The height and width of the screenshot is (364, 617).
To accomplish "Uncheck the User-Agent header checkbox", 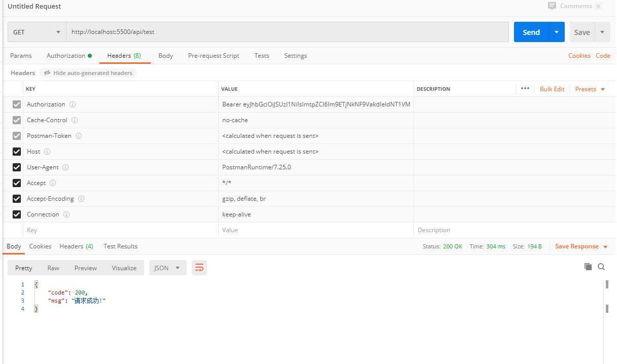I will [x=17, y=167].
